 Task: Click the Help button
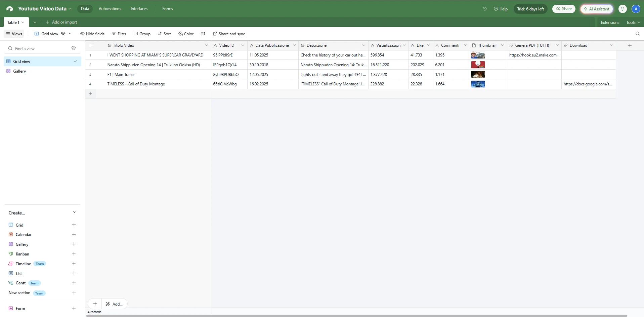point(501,9)
